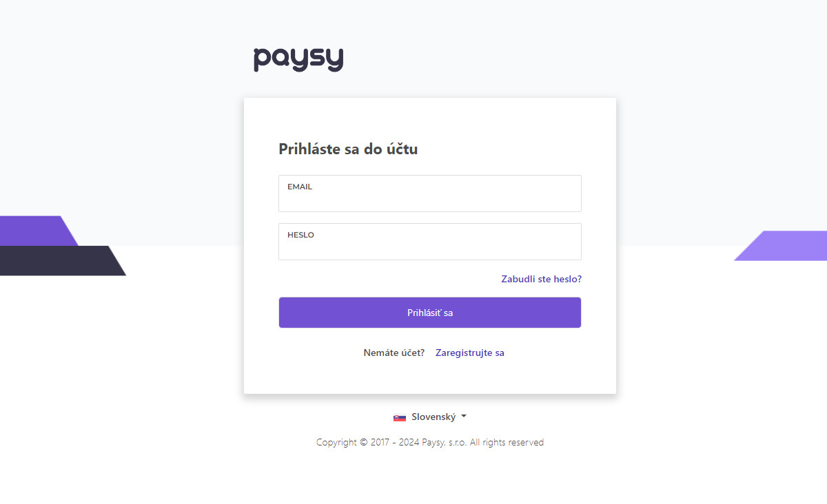Click the Nemáte účet? text
827x504 pixels.
(x=394, y=353)
